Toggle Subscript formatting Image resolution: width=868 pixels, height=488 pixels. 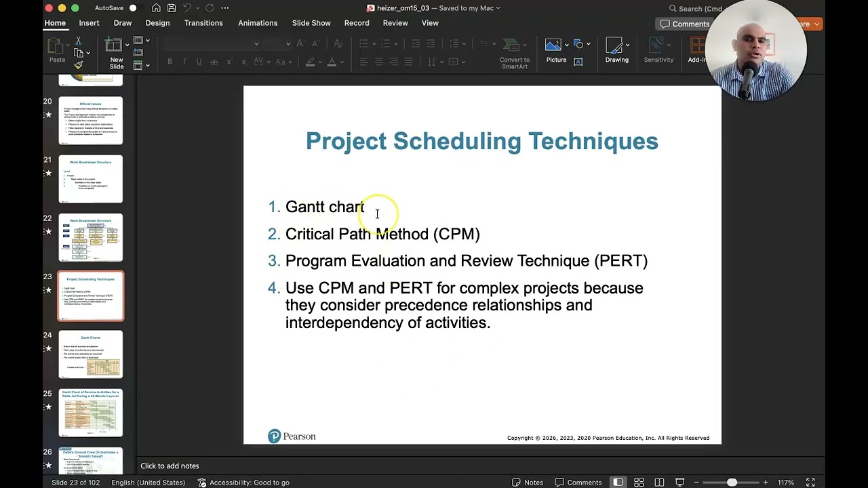[x=244, y=62]
